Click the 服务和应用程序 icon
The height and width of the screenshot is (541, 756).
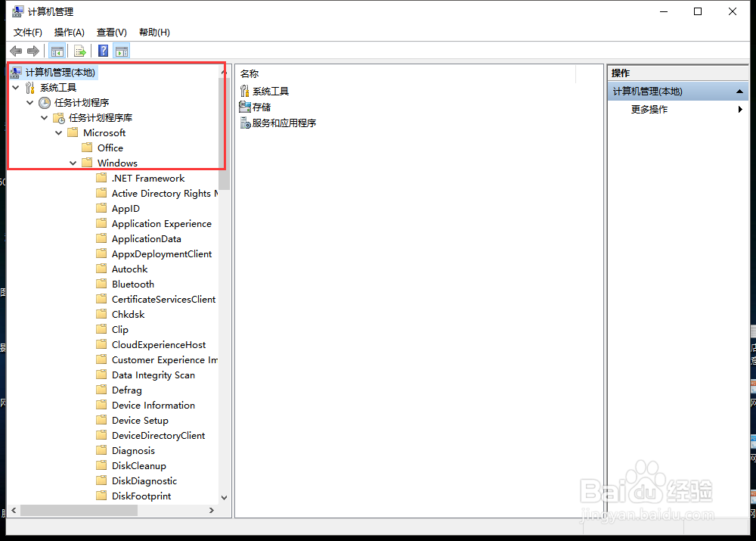[245, 123]
